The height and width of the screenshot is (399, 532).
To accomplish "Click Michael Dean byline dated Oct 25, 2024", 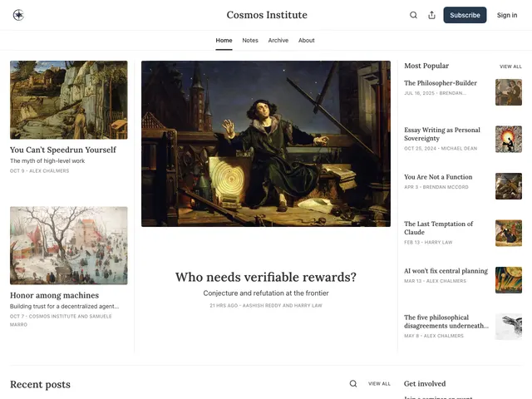I will tap(459, 149).
